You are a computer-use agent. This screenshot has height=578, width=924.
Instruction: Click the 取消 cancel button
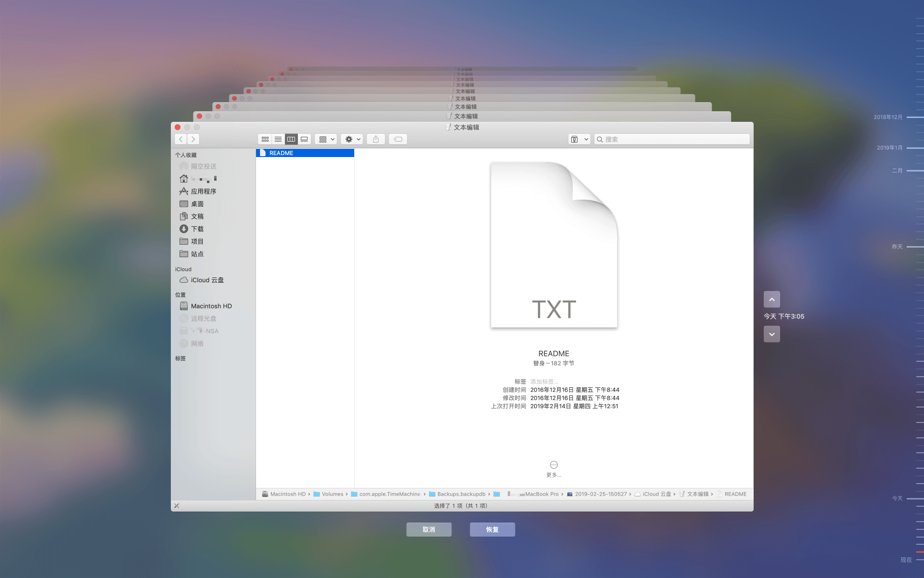[x=429, y=529]
